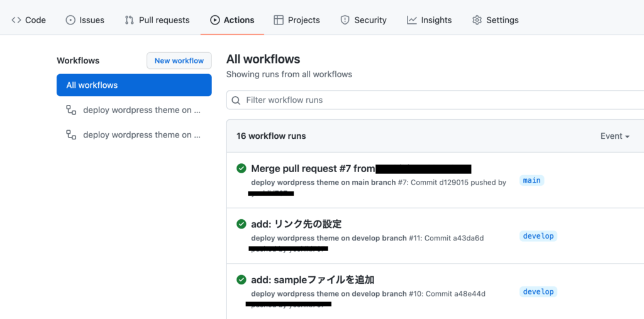Click the success icon beside sampleファイルを追加 run
The image size is (644, 319).
241,280
